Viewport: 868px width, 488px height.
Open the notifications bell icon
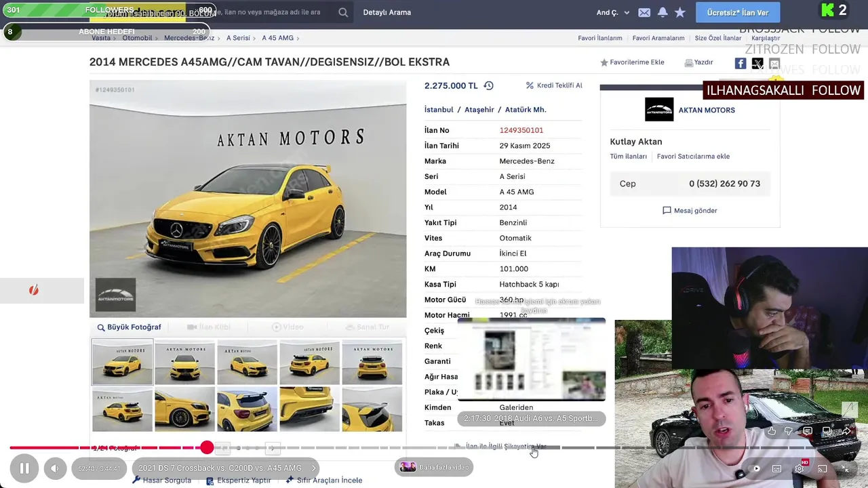click(x=663, y=12)
